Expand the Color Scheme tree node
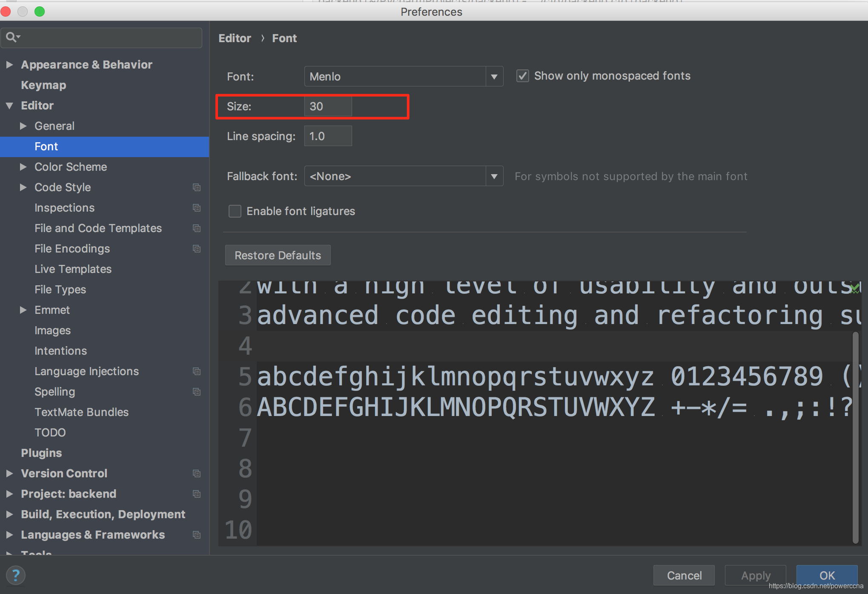The width and height of the screenshot is (868, 594). [x=23, y=167]
